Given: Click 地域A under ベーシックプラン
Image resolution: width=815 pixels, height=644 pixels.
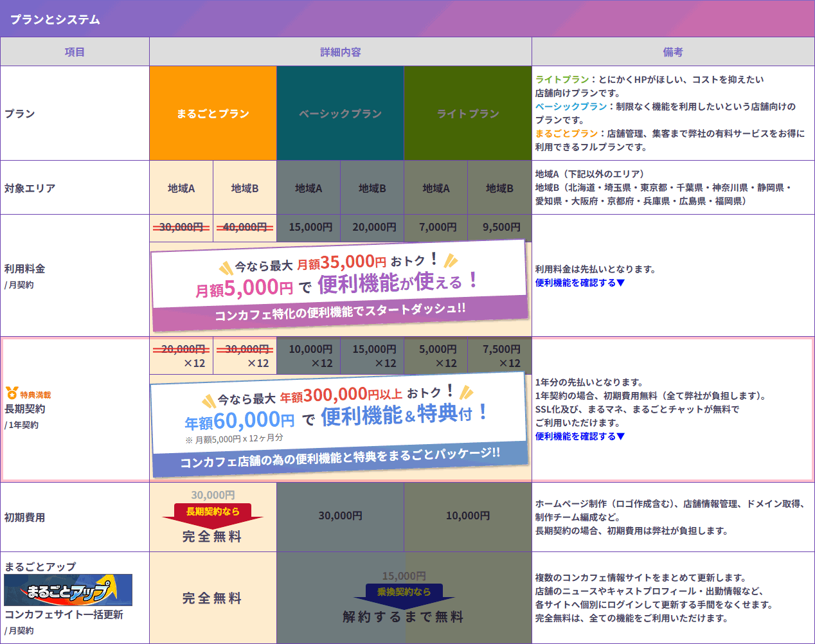Looking at the screenshot, I should point(309,188).
